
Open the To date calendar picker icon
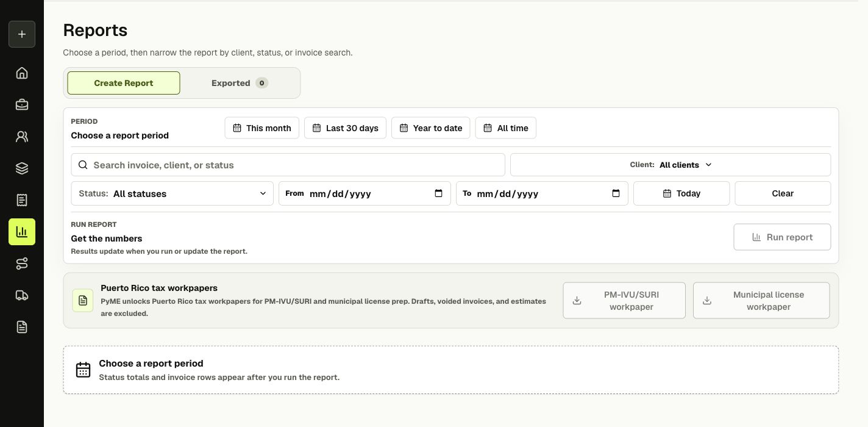click(x=616, y=193)
